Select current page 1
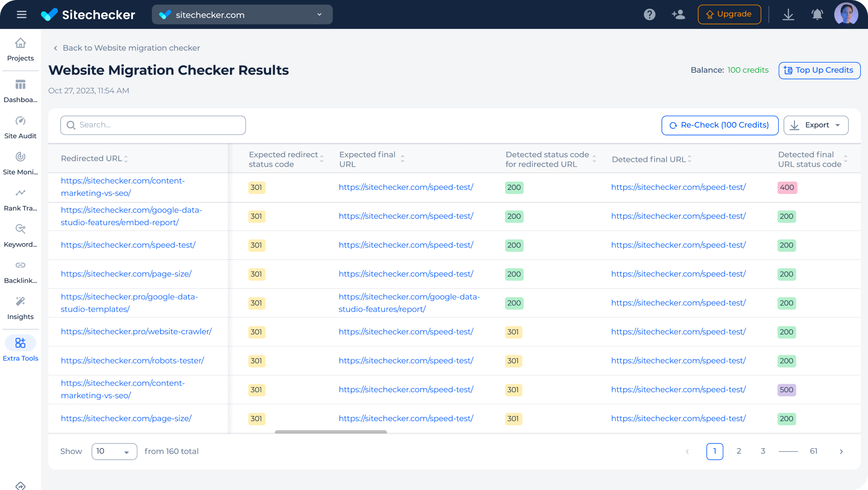The width and height of the screenshot is (868, 490). coord(715,451)
